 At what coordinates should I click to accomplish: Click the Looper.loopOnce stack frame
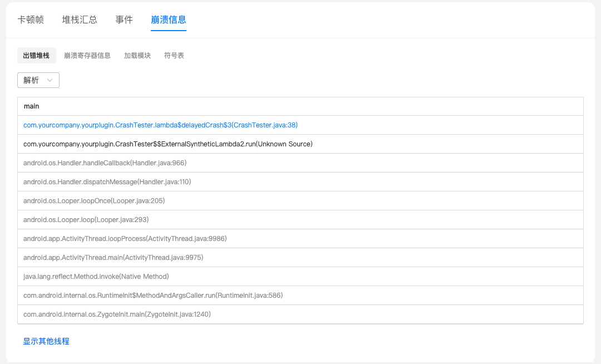(94, 201)
